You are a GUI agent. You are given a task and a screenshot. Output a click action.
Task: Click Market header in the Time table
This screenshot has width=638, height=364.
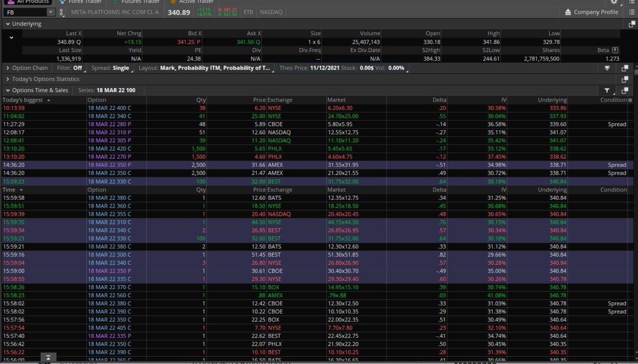click(x=337, y=190)
